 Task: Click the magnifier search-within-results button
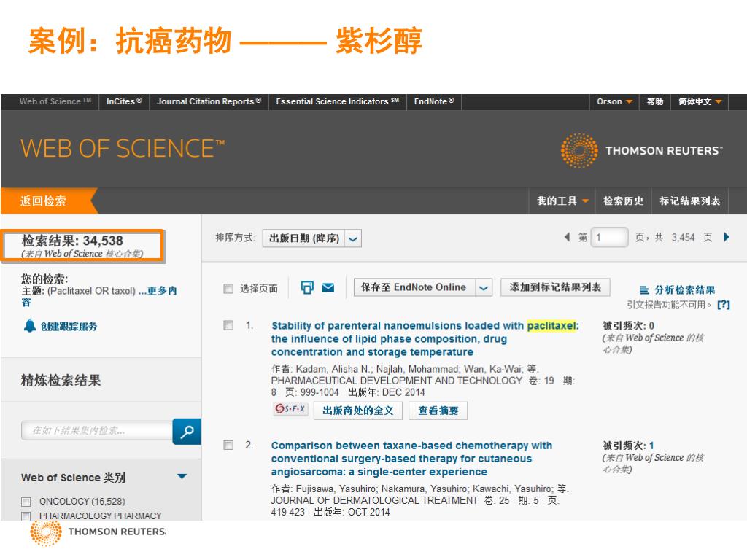pyautogui.click(x=187, y=432)
